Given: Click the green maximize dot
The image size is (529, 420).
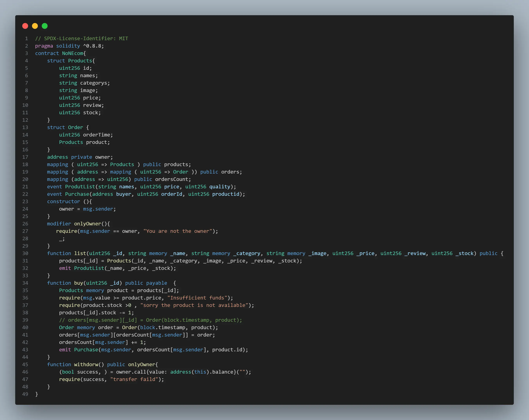Looking at the screenshot, I should click(45, 26).
